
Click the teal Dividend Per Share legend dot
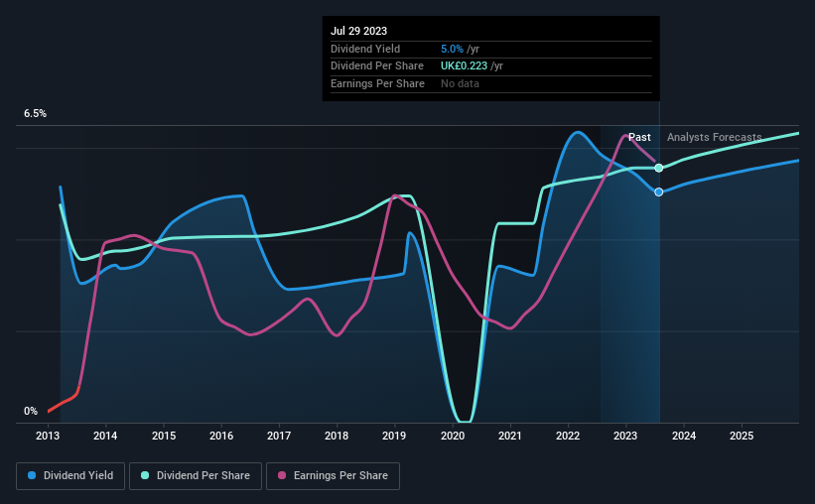[145, 475]
